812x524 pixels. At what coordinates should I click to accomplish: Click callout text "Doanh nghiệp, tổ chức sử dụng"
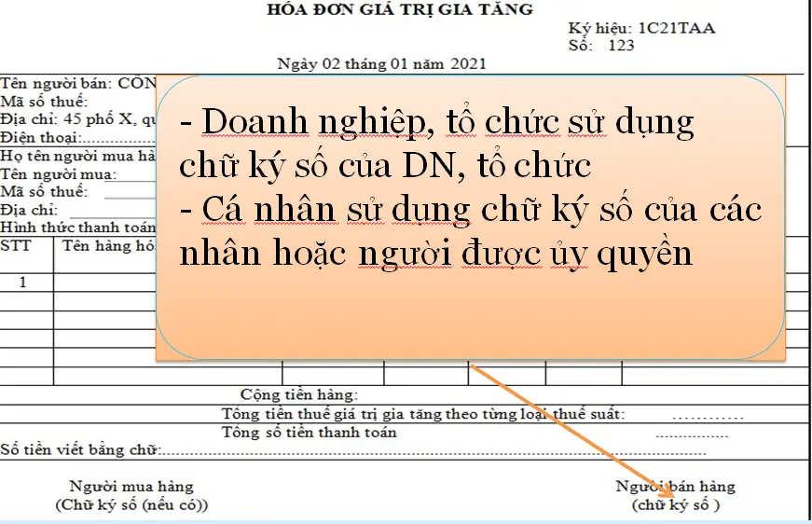coord(447,123)
